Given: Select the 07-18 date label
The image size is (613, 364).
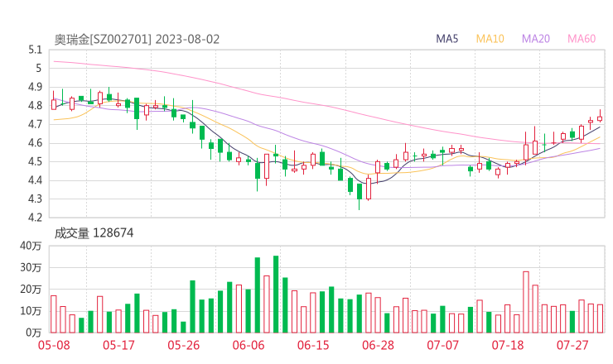Looking at the screenshot, I should (x=508, y=345).
